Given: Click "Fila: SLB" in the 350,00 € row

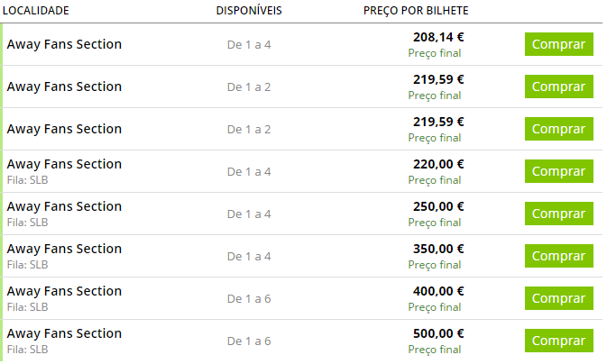Looking at the screenshot, I should [x=27, y=265].
